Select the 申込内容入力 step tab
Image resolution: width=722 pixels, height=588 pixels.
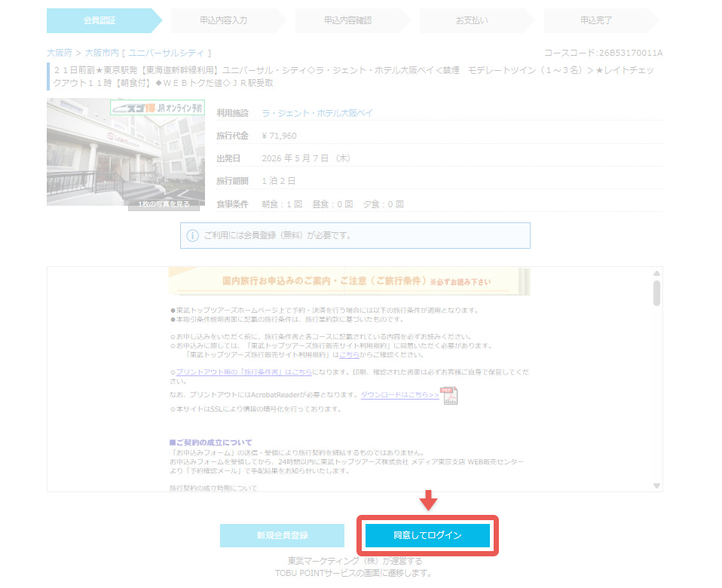click(228, 20)
